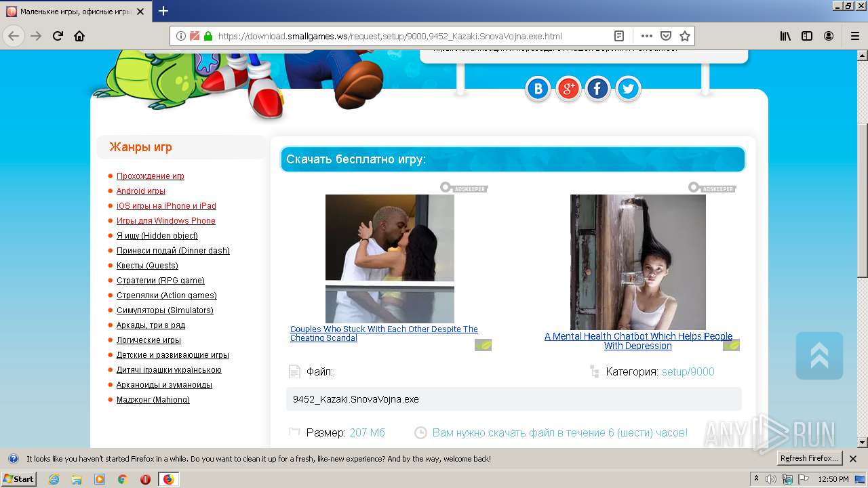The height and width of the screenshot is (488, 868).
Task: Open Я ищу (Hidden object) link
Action: pyautogui.click(x=157, y=236)
